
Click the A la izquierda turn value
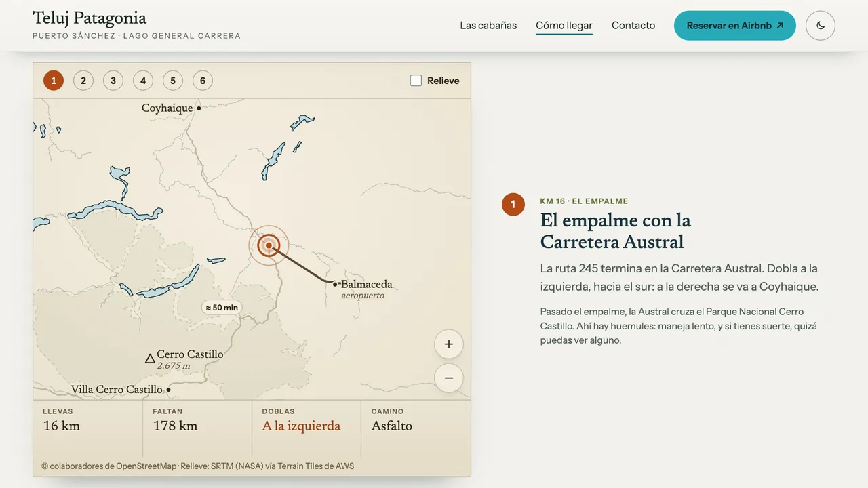point(301,426)
